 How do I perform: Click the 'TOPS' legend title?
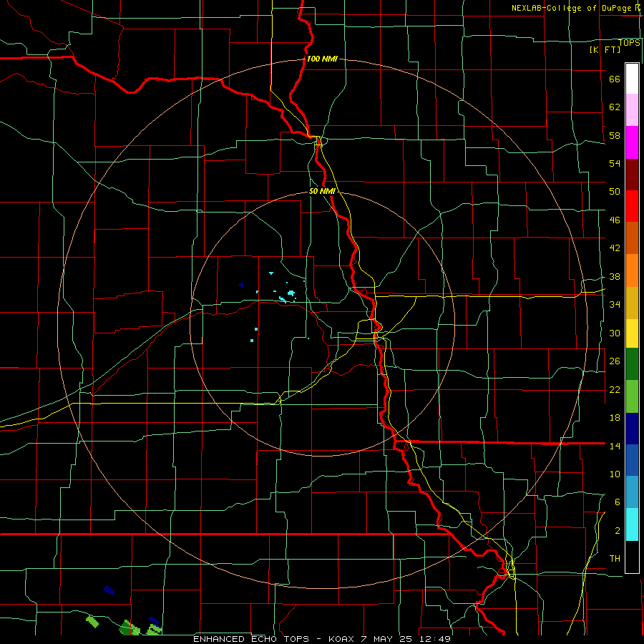click(629, 43)
